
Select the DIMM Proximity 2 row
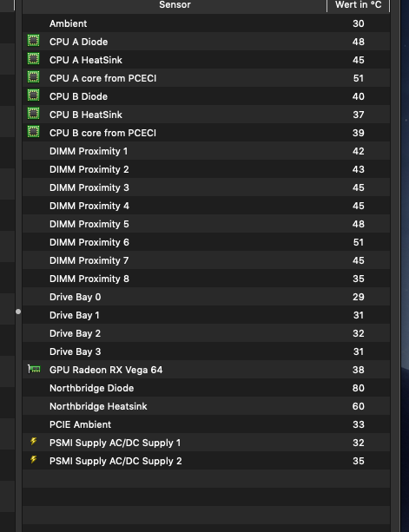tap(207, 169)
